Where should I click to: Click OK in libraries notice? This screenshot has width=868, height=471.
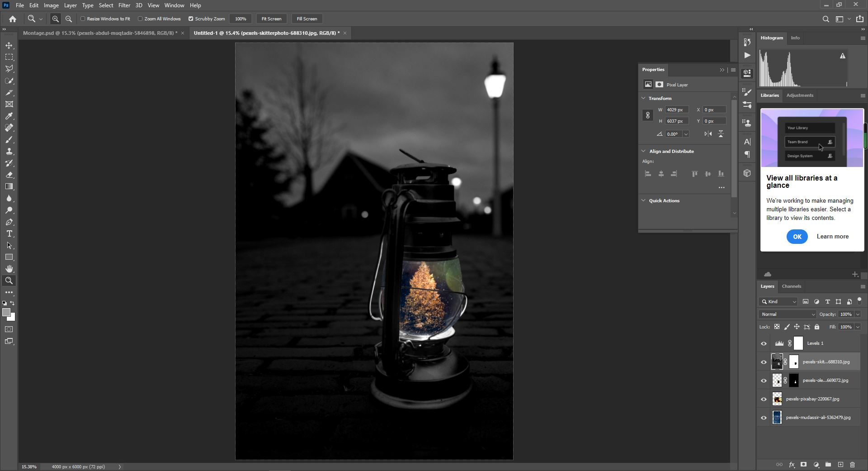797,237
